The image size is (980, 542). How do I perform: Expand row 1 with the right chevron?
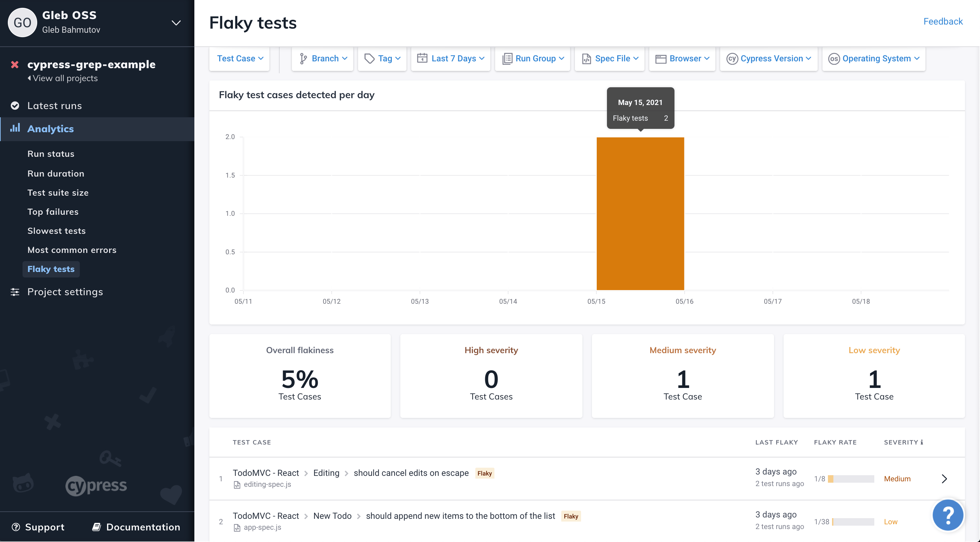coord(944,479)
